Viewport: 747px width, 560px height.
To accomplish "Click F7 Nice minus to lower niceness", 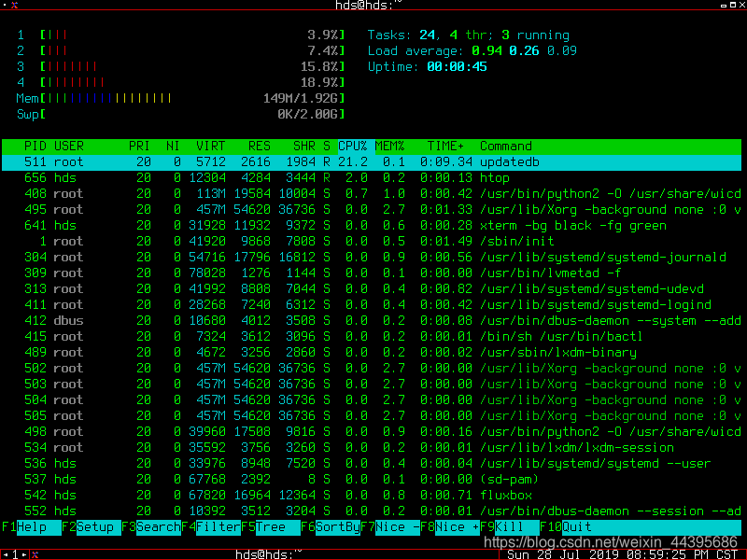I will pos(390,527).
